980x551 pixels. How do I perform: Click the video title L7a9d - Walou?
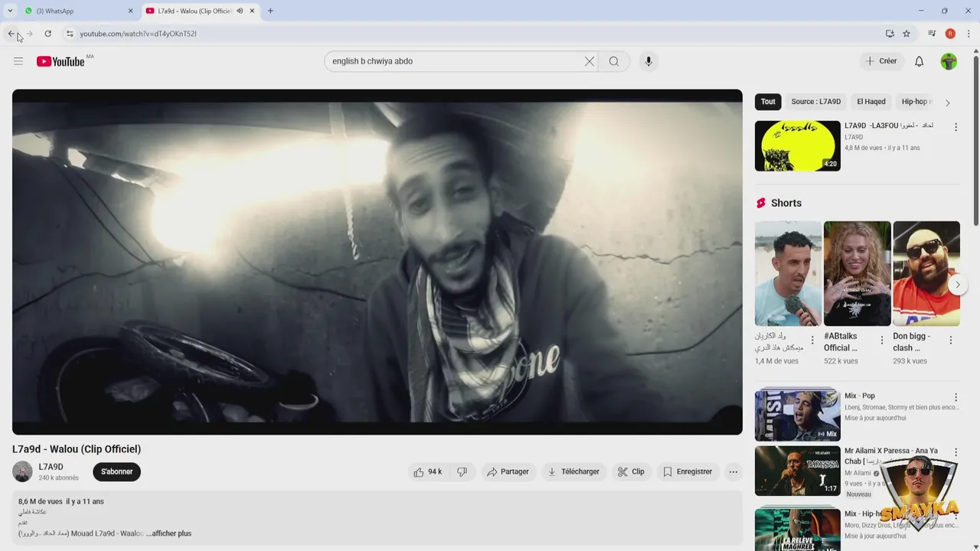tap(77, 449)
